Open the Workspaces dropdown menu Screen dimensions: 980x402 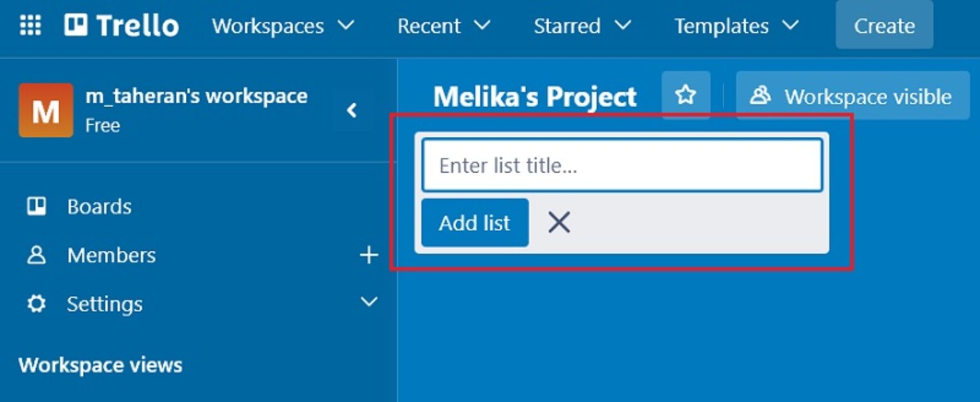(x=283, y=26)
